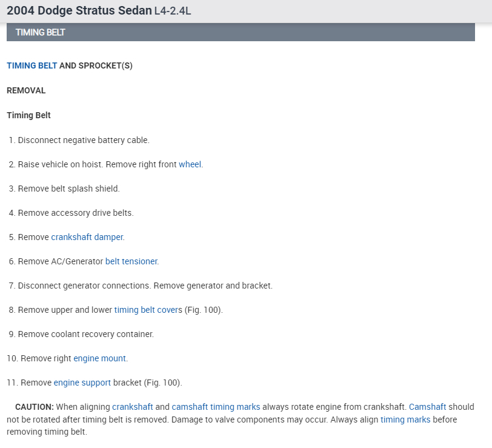The image size is (492, 448).
Task: Open timing marks link after "Always align"
Action: 405,420
